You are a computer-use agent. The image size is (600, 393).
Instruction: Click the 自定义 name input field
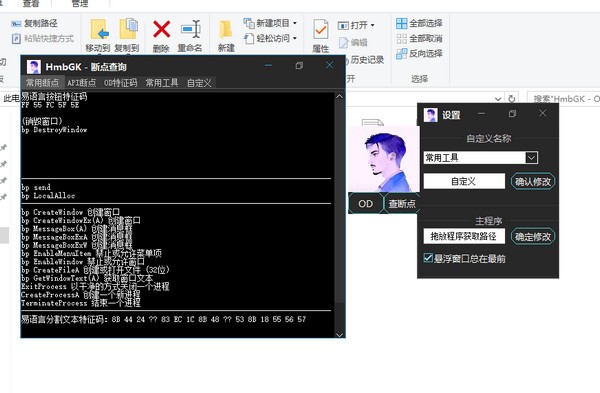click(x=464, y=181)
